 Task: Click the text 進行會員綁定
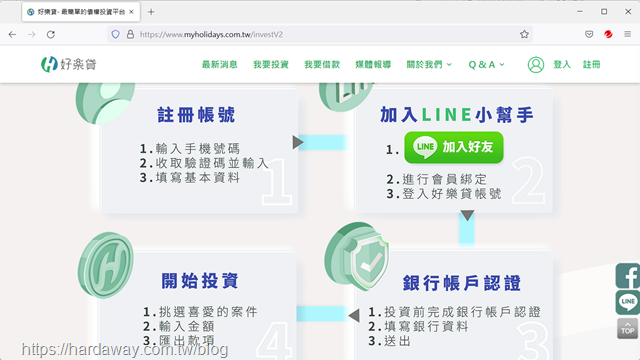444,179
